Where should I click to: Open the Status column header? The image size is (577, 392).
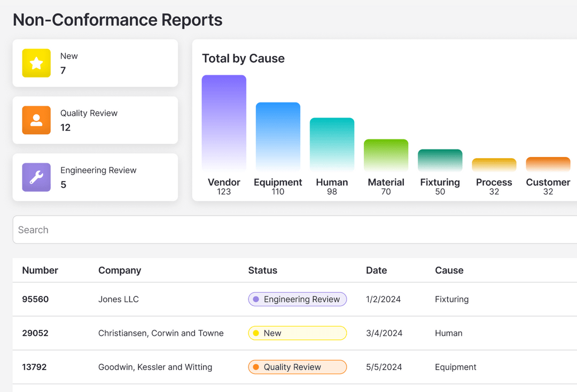(262, 270)
